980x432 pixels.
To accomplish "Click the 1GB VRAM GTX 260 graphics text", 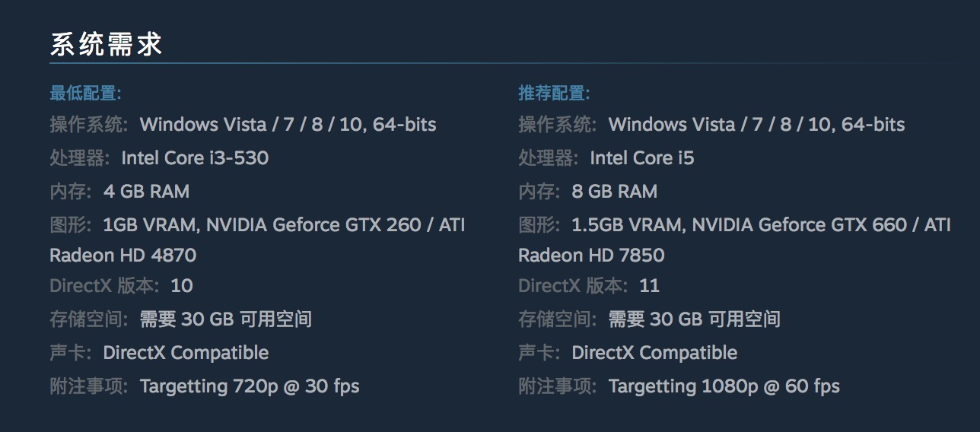I will point(284,225).
